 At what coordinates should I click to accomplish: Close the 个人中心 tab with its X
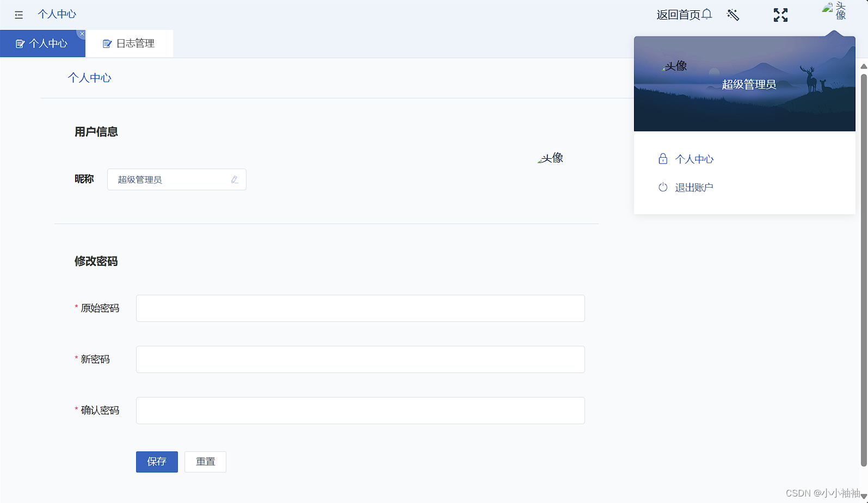(82, 34)
